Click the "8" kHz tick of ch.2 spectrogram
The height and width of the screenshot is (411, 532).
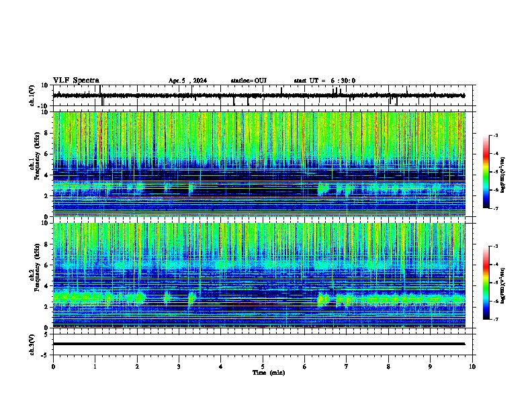coord(47,244)
